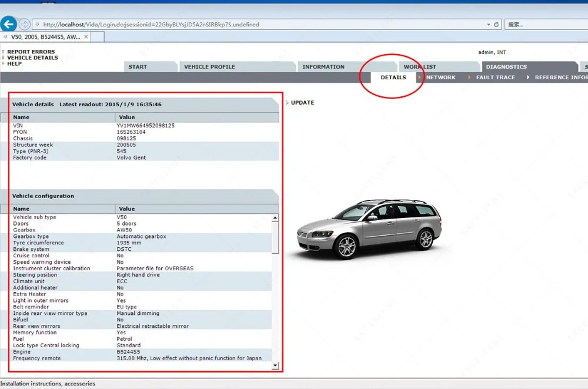
Task: Click the Gearbox type value Automatic gearbox
Action: 141,236
